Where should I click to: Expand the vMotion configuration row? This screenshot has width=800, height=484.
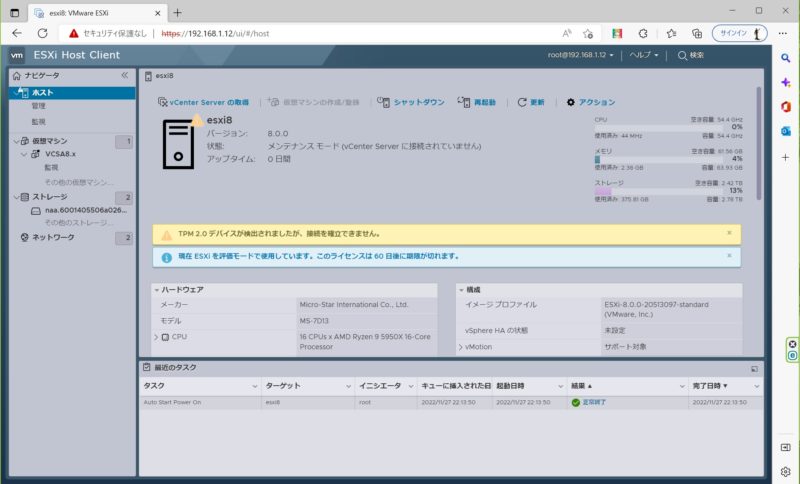pos(461,347)
